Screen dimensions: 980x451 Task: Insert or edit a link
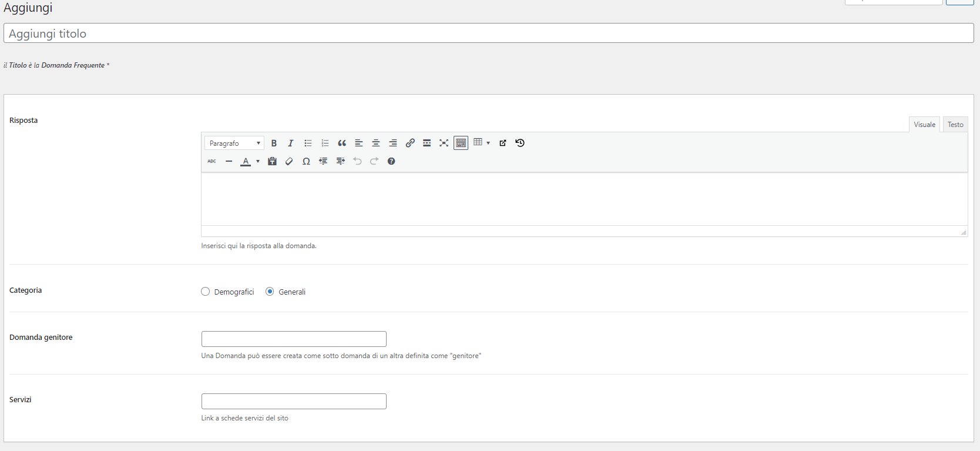[410, 143]
